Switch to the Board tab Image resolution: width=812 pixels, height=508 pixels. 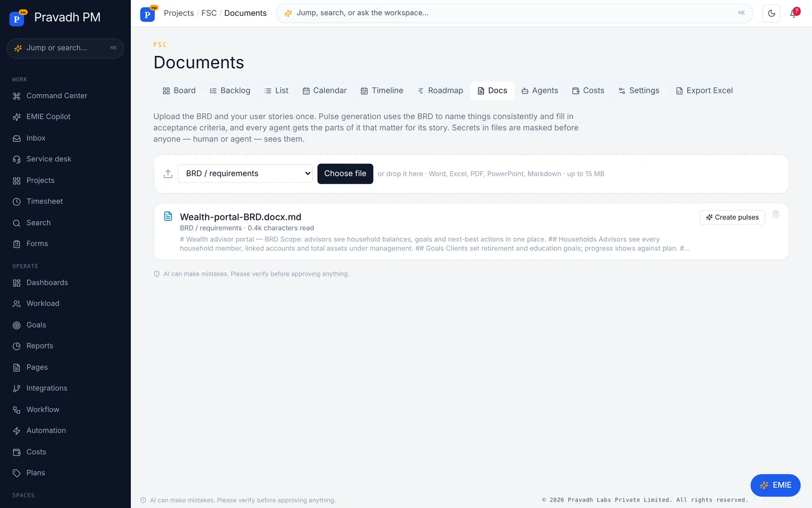(x=179, y=90)
